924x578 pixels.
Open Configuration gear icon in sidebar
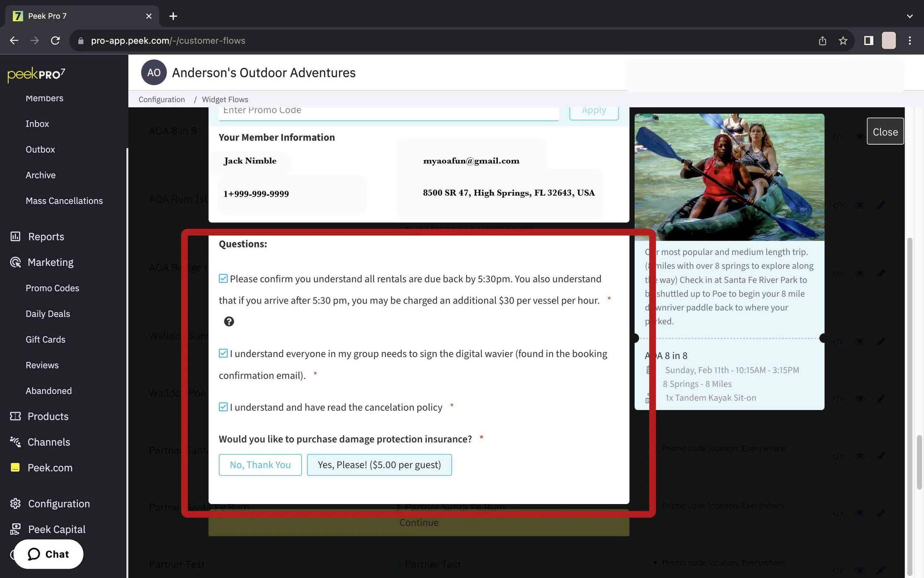15,503
